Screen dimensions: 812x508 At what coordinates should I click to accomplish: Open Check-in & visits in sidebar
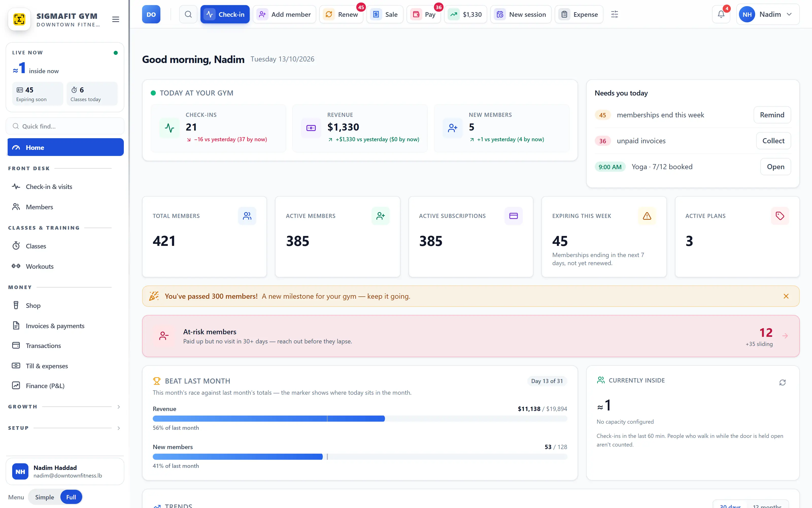pos(65,186)
